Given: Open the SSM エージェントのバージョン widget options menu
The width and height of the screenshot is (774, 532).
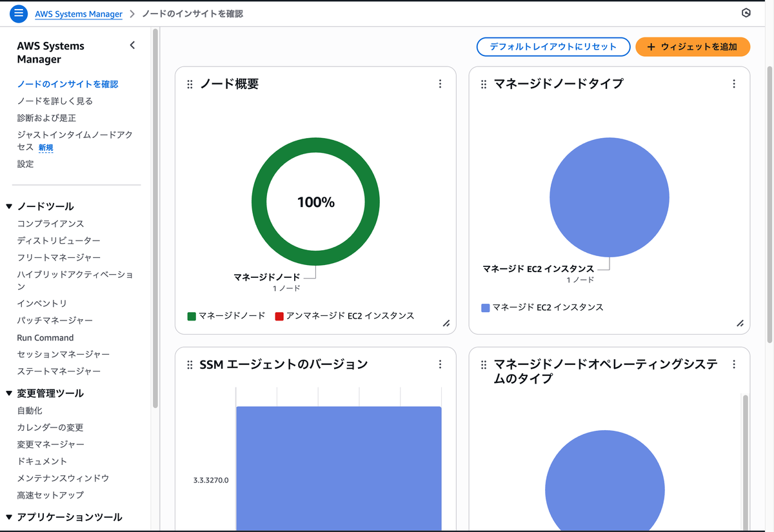Looking at the screenshot, I should point(440,364).
